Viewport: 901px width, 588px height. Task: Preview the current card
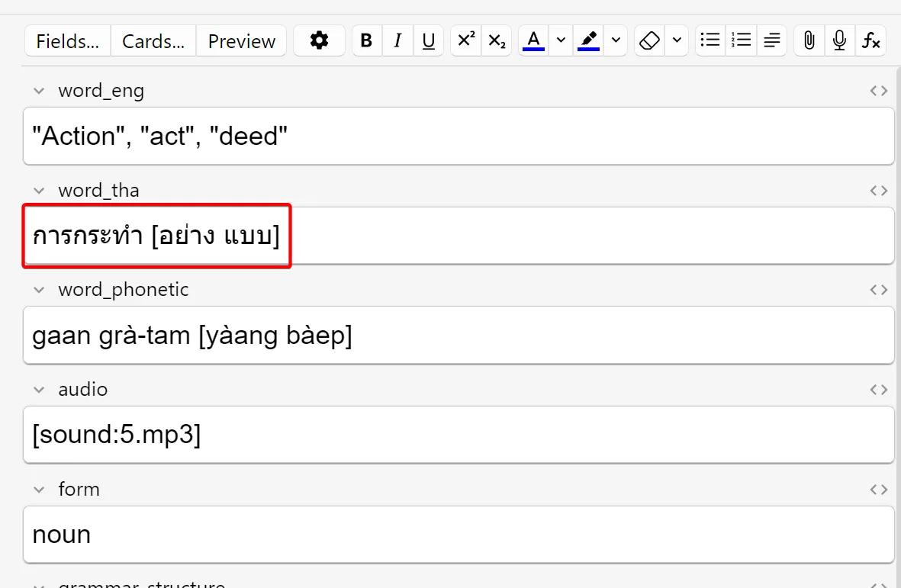tap(241, 40)
